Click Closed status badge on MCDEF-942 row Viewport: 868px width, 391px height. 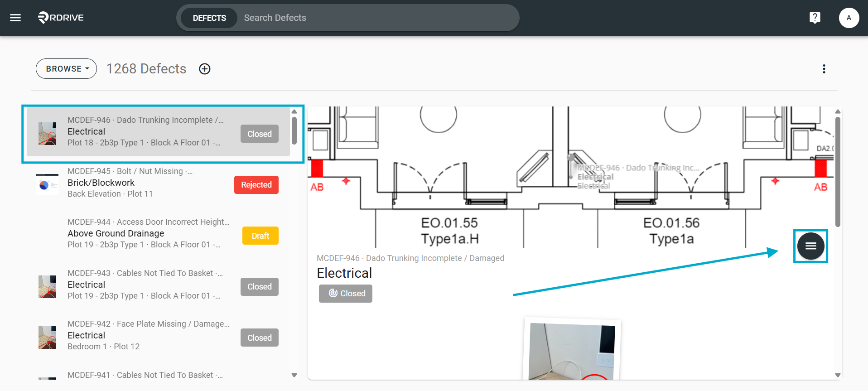260,338
